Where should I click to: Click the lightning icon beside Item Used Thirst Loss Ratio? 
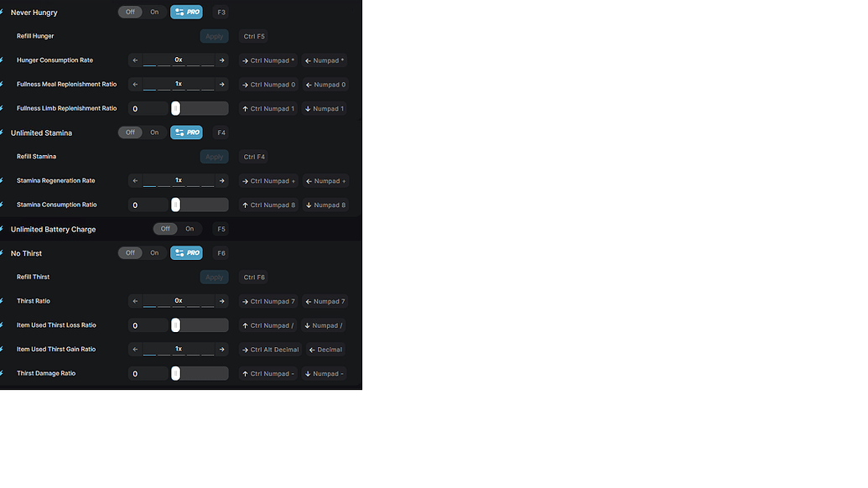pyautogui.click(x=3, y=324)
